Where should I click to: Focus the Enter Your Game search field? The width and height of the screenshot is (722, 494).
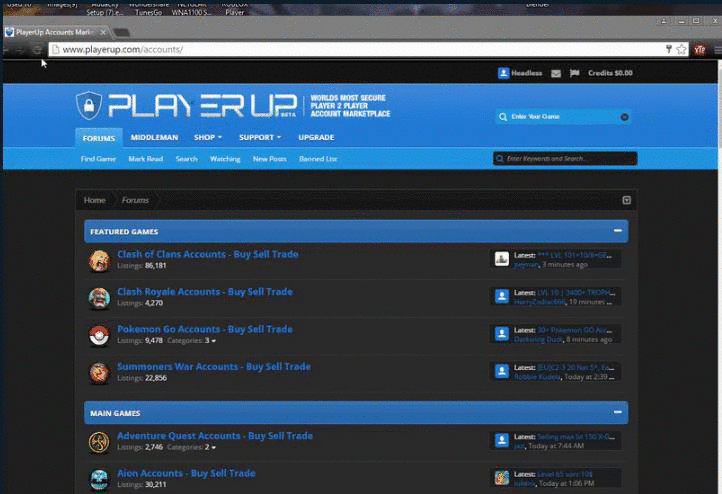tap(563, 117)
